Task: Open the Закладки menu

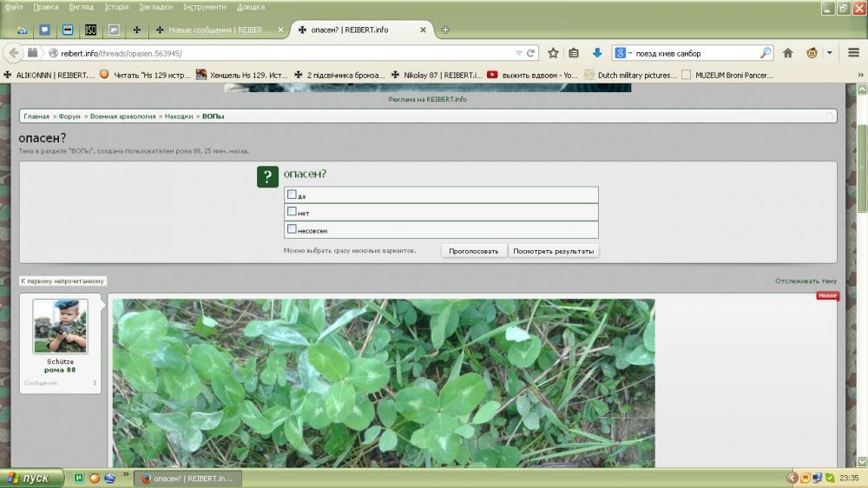Action: pos(155,6)
